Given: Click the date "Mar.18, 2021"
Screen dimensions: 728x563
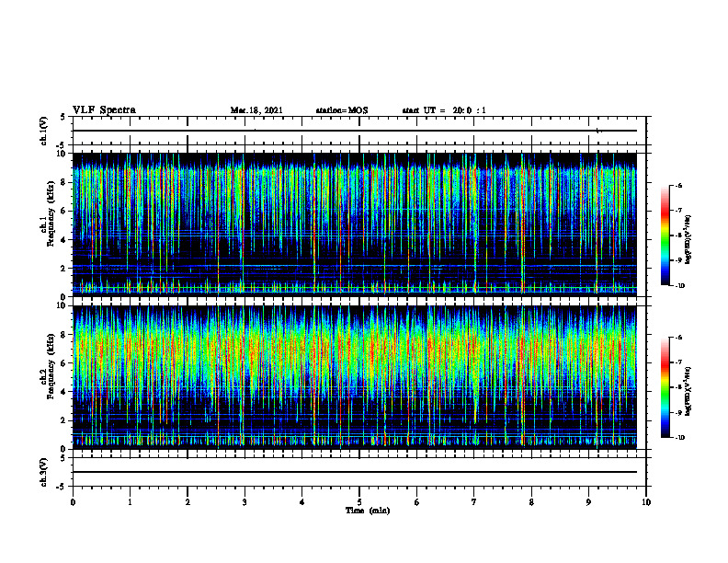Looking at the screenshot, I should [x=256, y=110].
